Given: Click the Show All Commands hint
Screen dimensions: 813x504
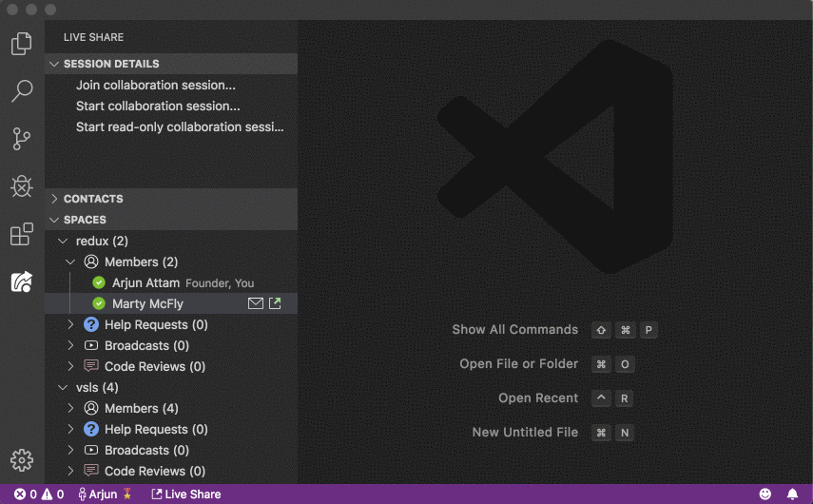Looking at the screenshot, I should [514, 330].
